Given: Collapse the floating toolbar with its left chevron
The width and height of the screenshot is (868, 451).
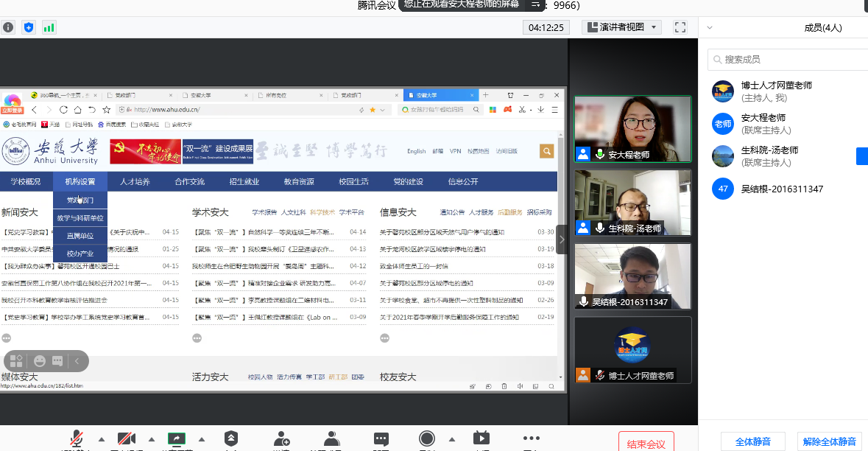Looking at the screenshot, I should point(77,361).
